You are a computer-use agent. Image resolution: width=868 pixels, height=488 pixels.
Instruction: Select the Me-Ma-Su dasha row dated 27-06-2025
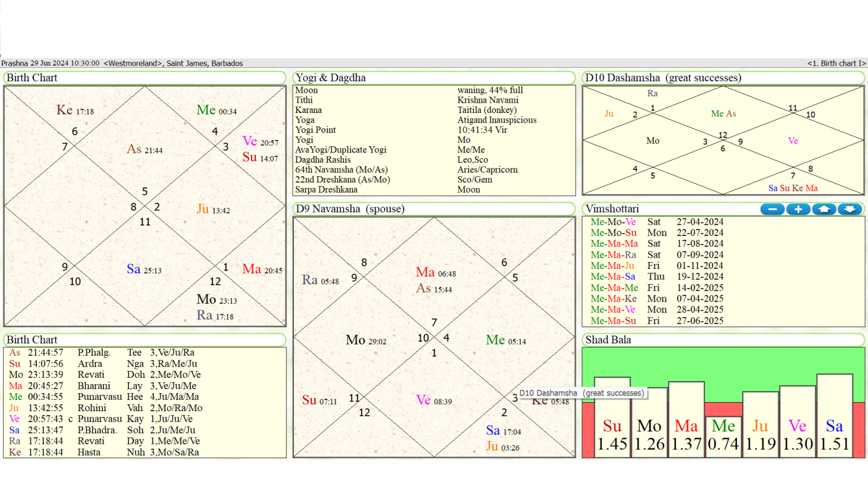(657, 321)
